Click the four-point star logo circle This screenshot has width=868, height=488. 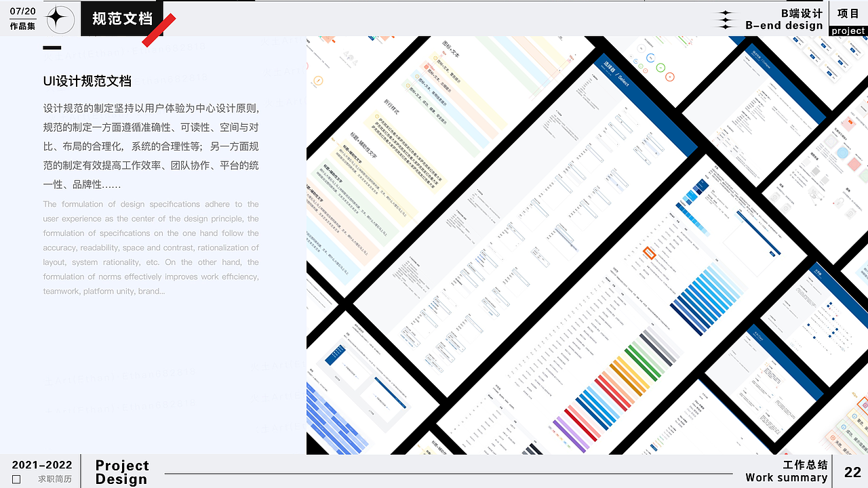60,19
